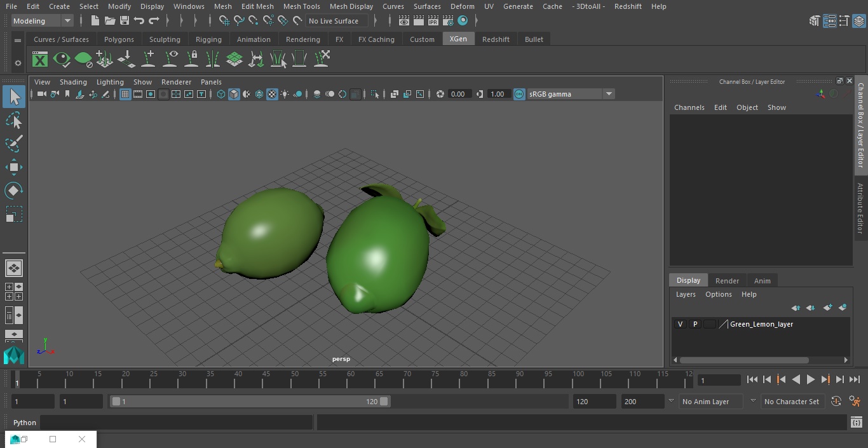Image resolution: width=868 pixels, height=448 pixels.
Task: Select the Move tool
Action: pos(14,167)
